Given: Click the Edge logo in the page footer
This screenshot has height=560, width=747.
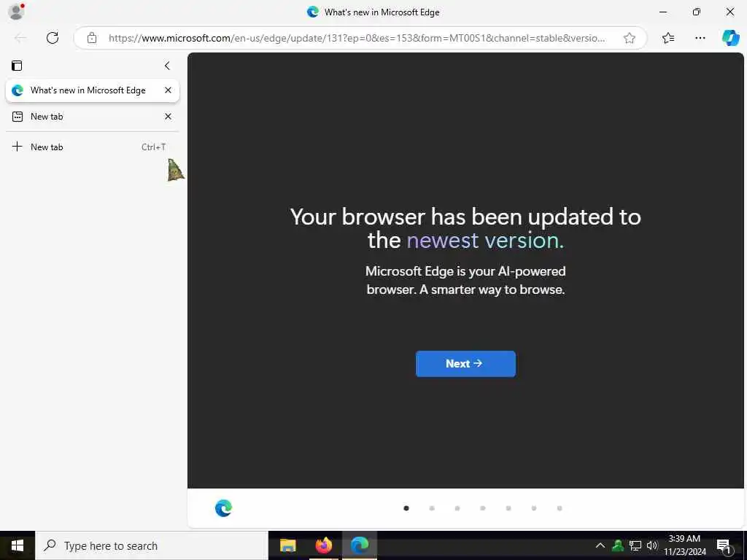Looking at the screenshot, I should pos(223,508).
